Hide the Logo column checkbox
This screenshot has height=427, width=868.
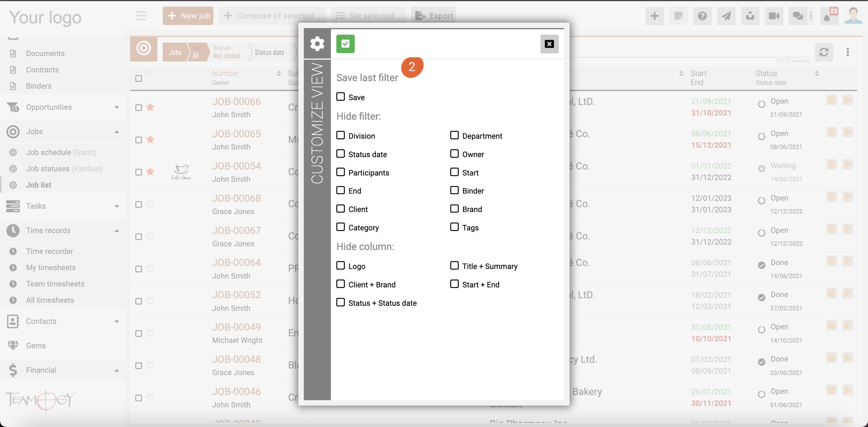coord(341,266)
